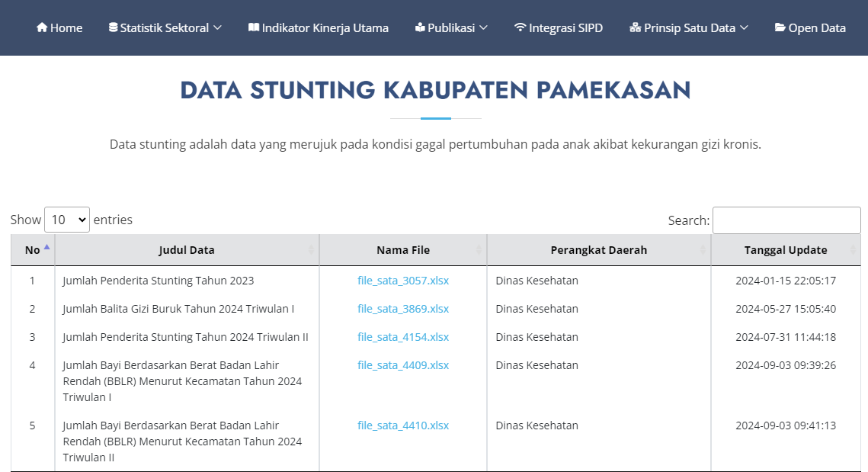Click the Open Data folder icon
Image resolution: width=868 pixels, height=472 pixels.
tap(780, 27)
